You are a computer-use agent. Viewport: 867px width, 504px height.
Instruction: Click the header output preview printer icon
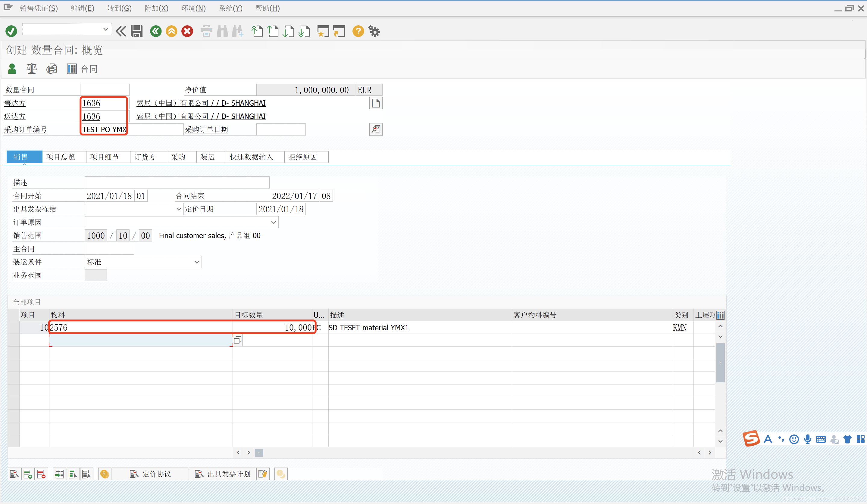[52, 69]
